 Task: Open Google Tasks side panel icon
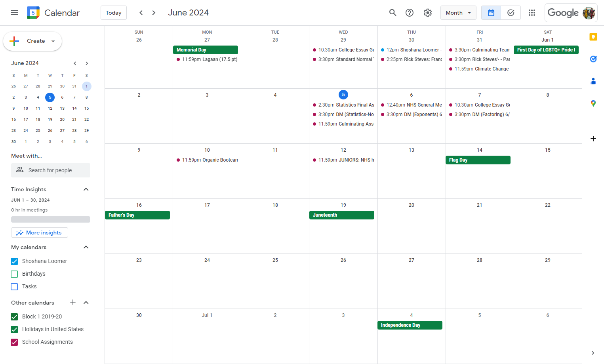(593, 59)
